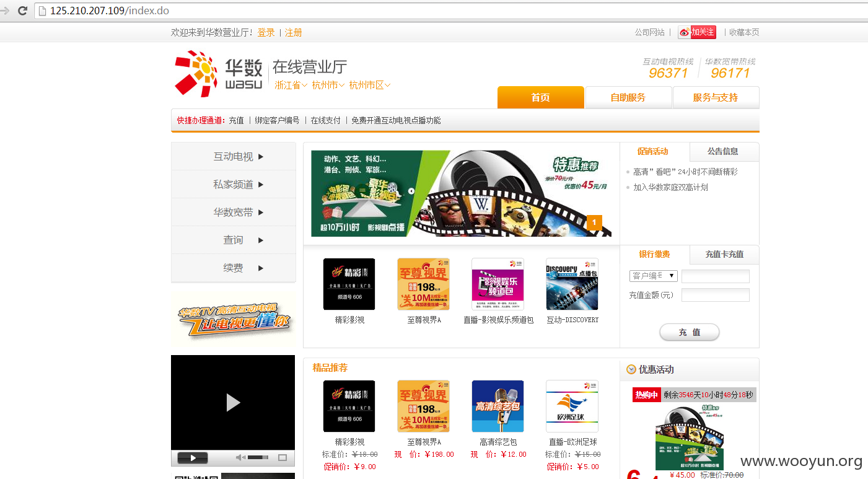Select banner slide indicator number 1
Image resolution: width=868 pixels, height=479 pixels.
point(594,222)
